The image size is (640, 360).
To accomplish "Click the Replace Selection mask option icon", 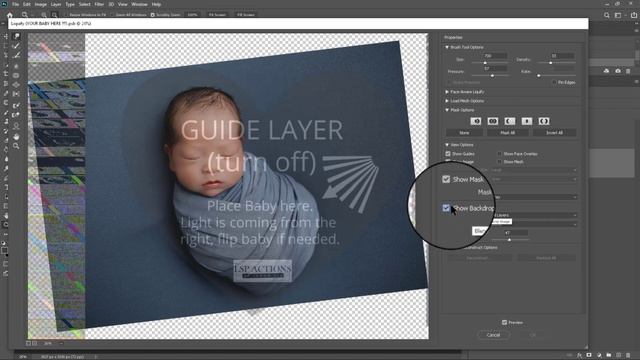I will click(x=476, y=121).
